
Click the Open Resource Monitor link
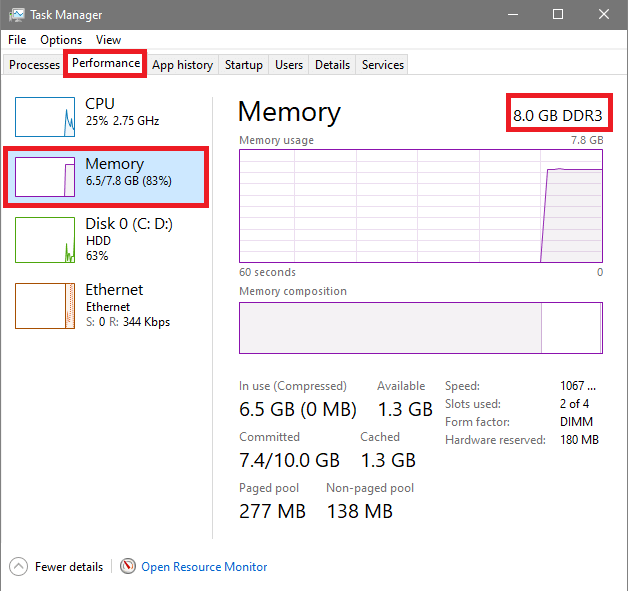click(x=204, y=566)
